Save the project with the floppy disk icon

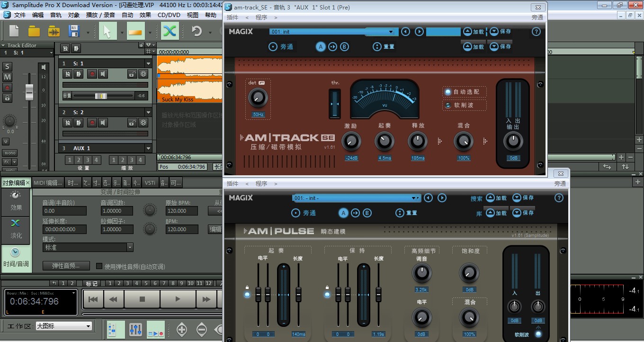click(74, 31)
